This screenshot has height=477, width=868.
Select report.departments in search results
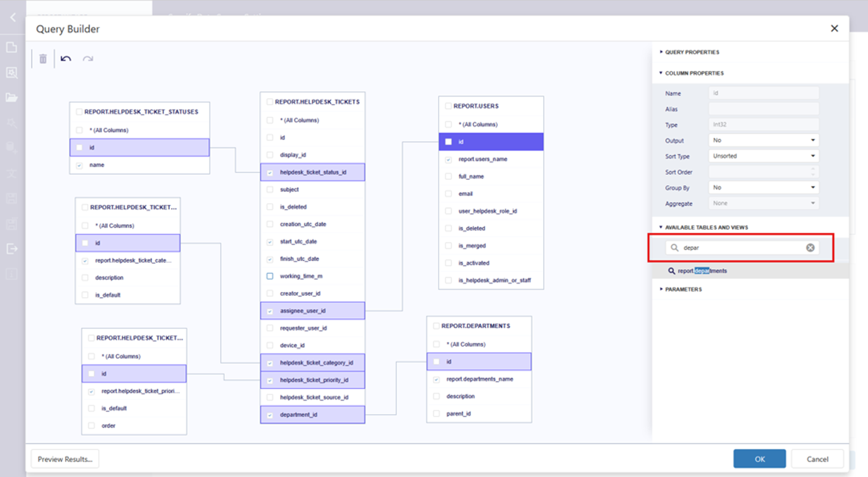pos(702,271)
